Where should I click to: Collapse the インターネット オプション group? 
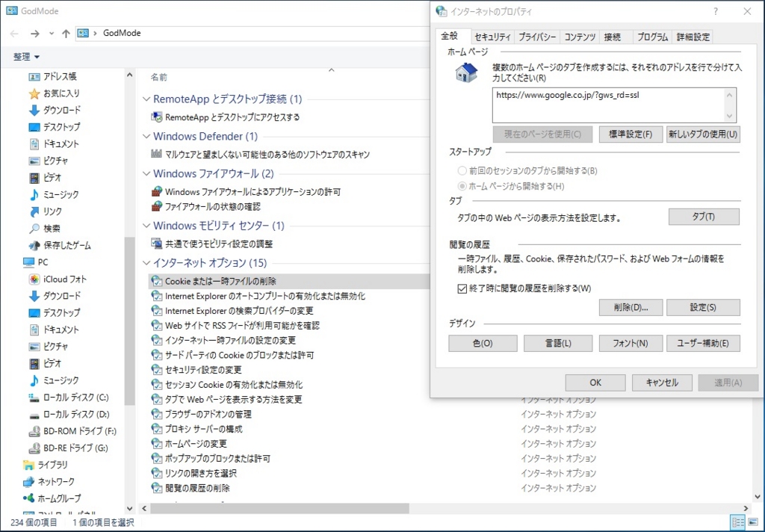[x=146, y=263]
